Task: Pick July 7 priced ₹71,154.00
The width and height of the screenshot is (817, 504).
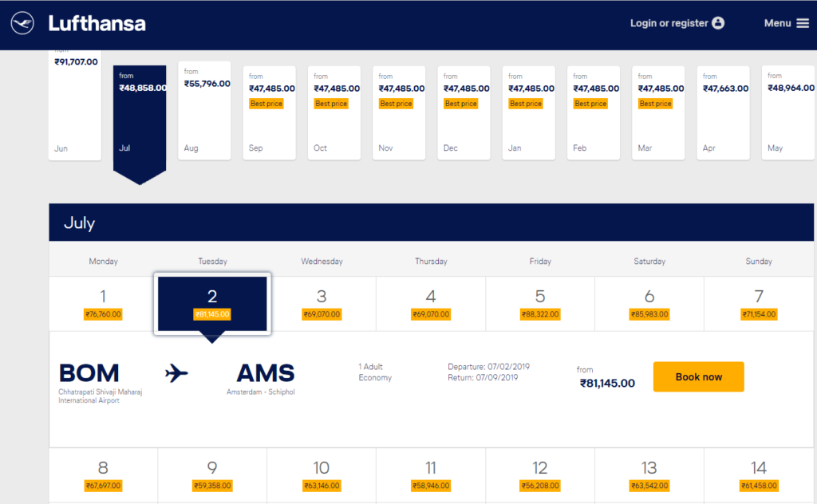Action: coord(759,304)
